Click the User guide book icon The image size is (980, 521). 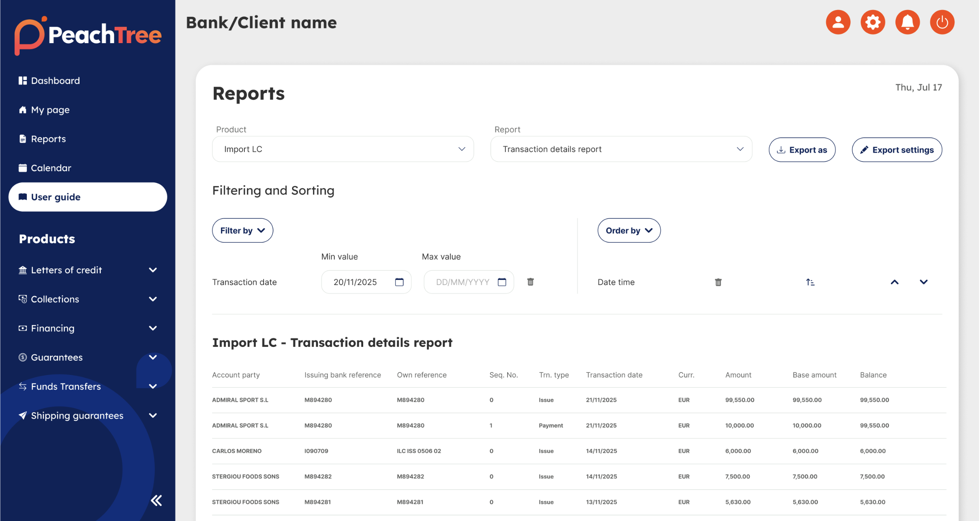click(x=23, y=197)
